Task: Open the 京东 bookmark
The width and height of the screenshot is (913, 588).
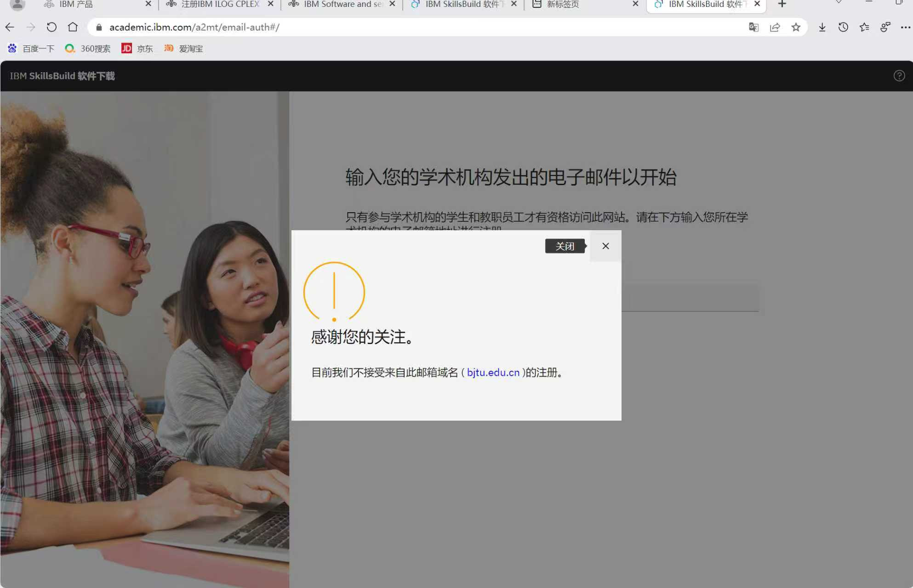Action: click(x=137, y=48)
